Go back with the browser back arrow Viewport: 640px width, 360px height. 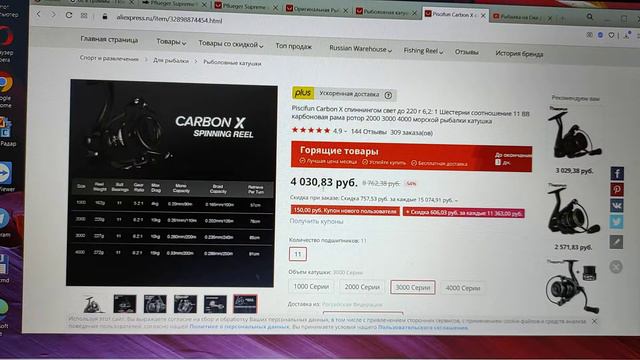coord(39,14)
